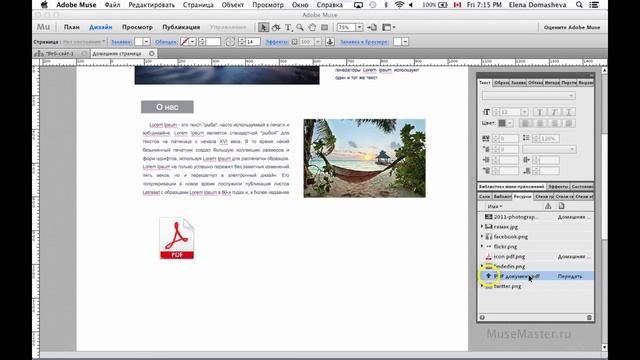Click the rounded corners icon in control bar
The height and width of the screenshot is (360, 640).
point(230,42)
